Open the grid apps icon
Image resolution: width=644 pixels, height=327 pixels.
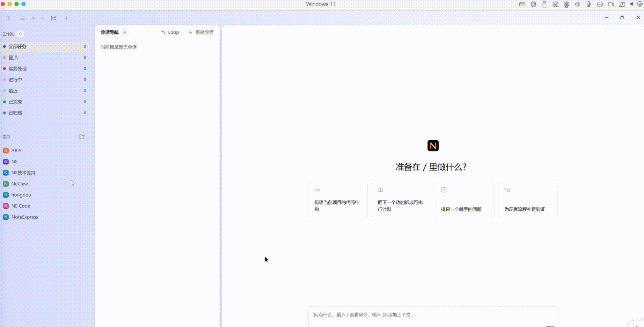pos(54,18)
